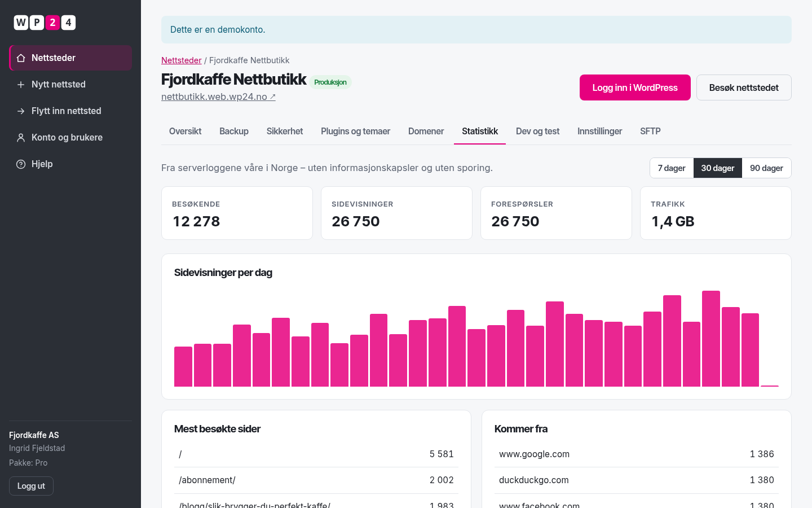Click the WP24 logo
Image resolution: width=812 pixels, height=508 pixels.
tap(45, 23)
